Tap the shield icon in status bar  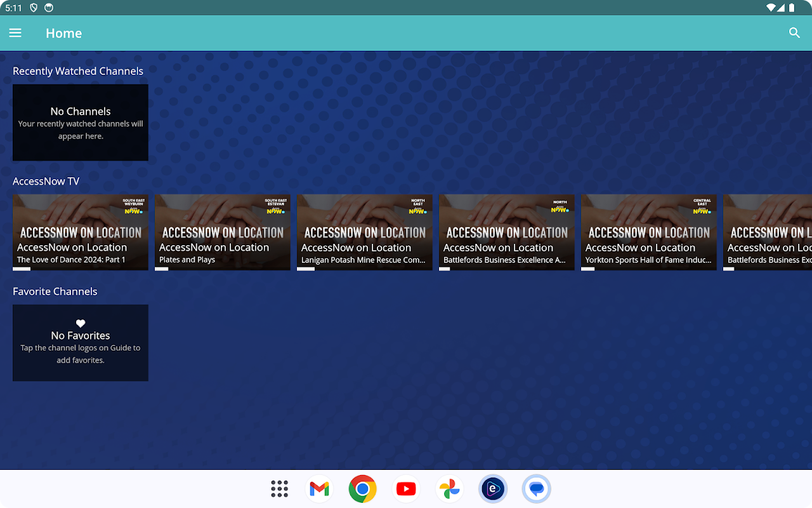tap(34, 8)
